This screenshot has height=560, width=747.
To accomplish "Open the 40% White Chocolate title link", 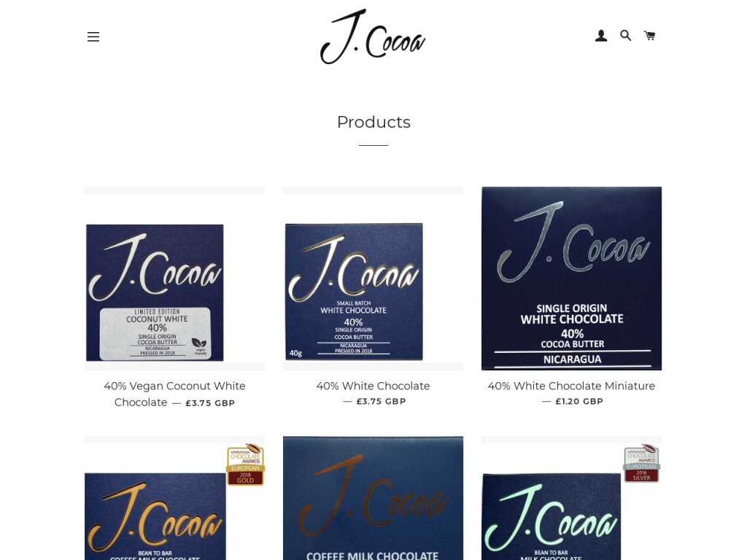I will pyautogui.click(x=373, y=386).
